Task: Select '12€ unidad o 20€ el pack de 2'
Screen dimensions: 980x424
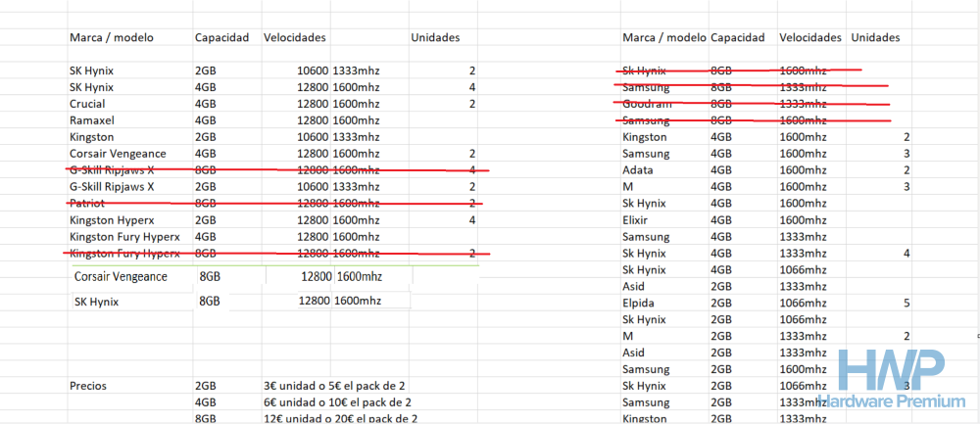Action: [x=341, y=418]
